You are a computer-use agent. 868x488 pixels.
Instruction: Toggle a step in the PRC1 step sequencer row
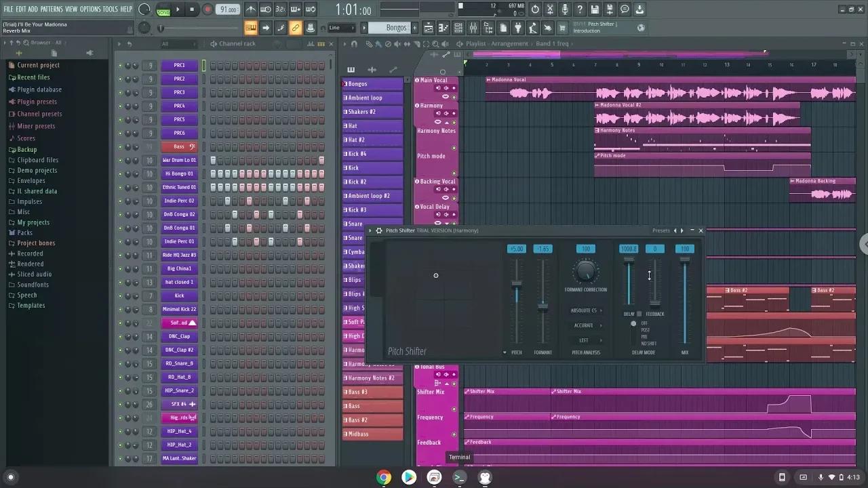tap(214, 65)
